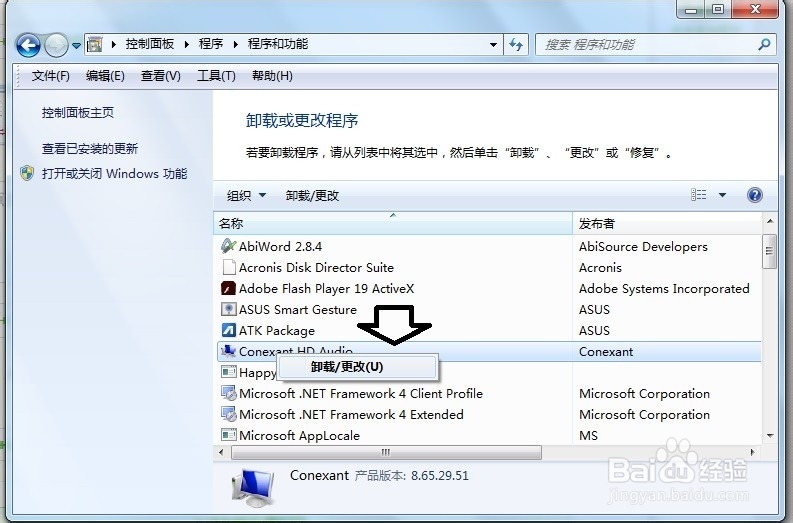Expand the arrow after 程序 breadcrumb

click(235, 45)
